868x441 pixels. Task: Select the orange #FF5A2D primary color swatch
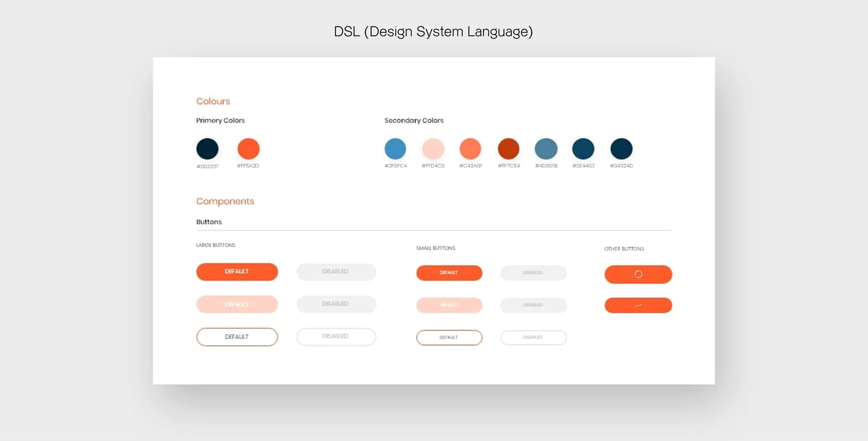coord(249,149)
